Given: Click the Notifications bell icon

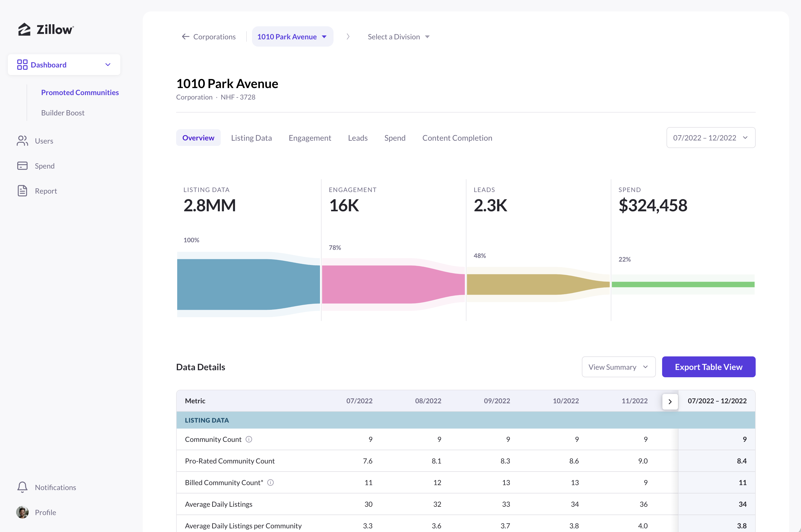Looking at the screenshot, I should pos(22,487).
